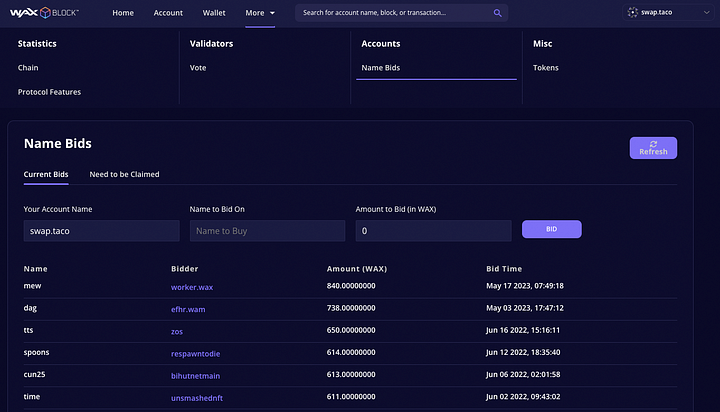Expand the swap.taco account dropdown chevron

706,12
